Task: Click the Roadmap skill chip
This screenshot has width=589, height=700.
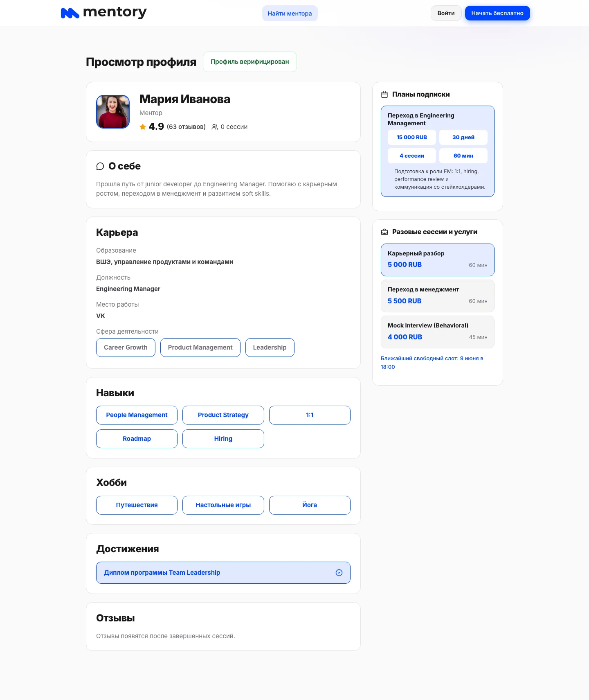Action: tap(137, 439)
